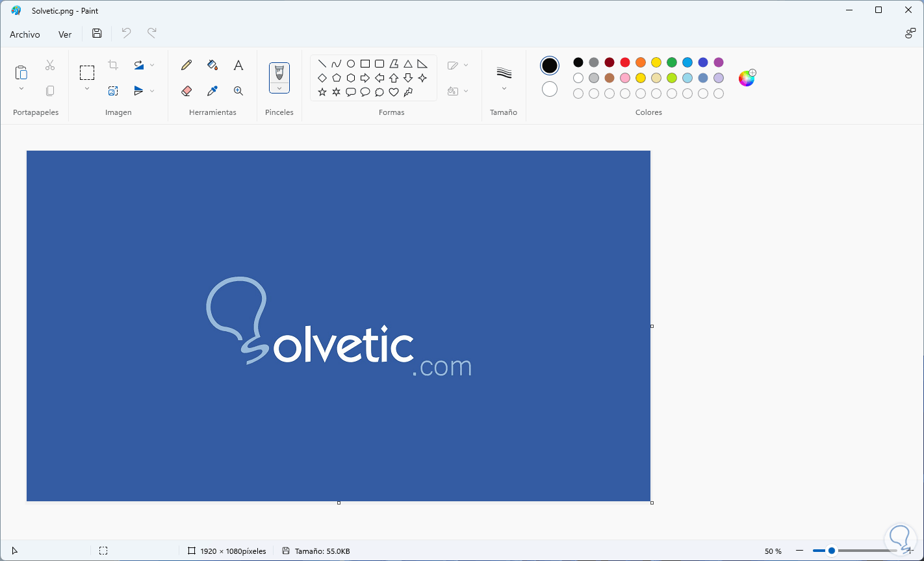Image resolution: width=924 pixels, height=561 pixels.
Task: Pick the Pentagon shape
Action: coord(337,78)
